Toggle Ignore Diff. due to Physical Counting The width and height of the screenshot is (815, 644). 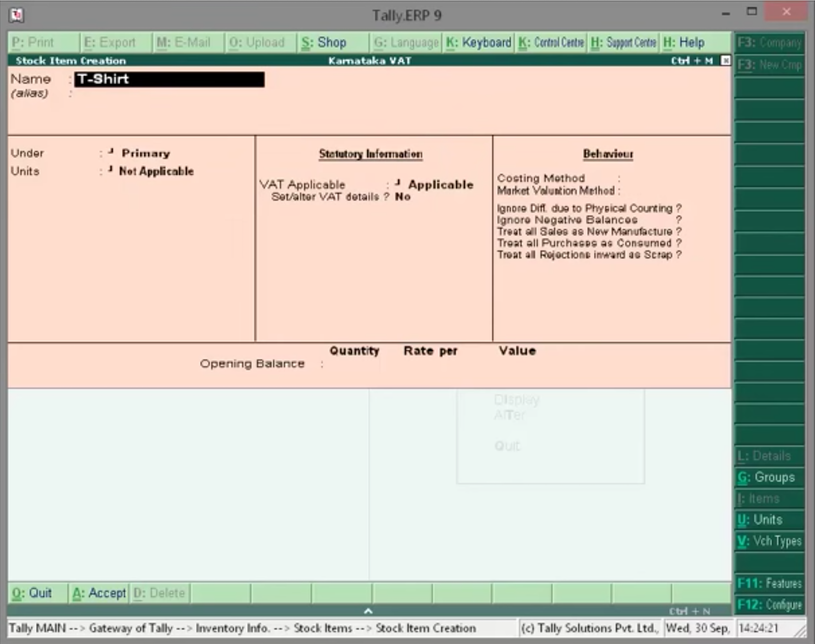[589, 208]
